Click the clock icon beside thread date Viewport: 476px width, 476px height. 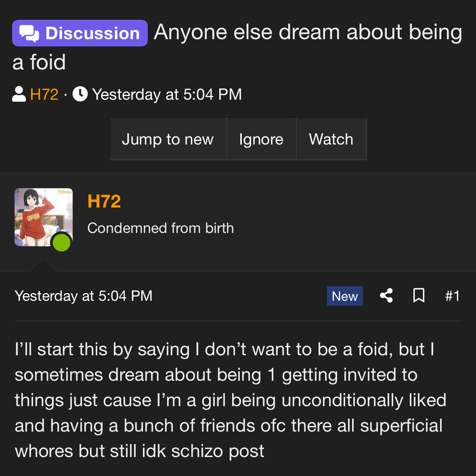pyautogui.click(x=80, y=94)
